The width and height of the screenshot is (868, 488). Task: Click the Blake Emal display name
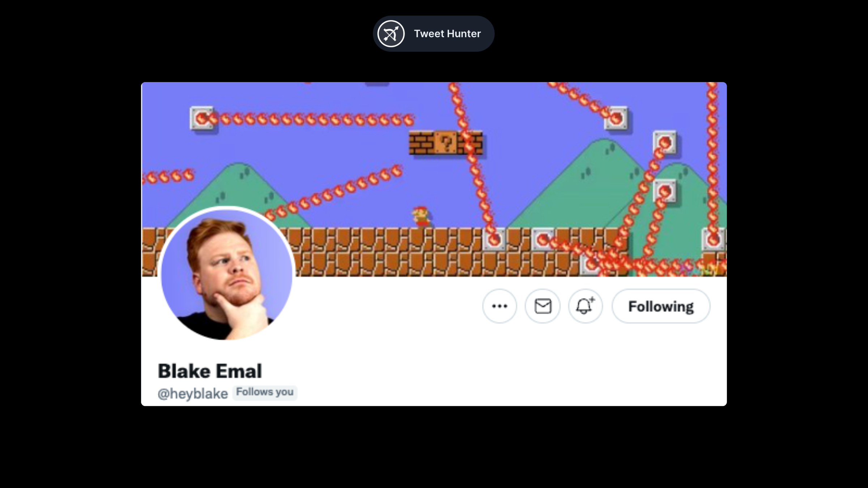[x=210, y=371]
